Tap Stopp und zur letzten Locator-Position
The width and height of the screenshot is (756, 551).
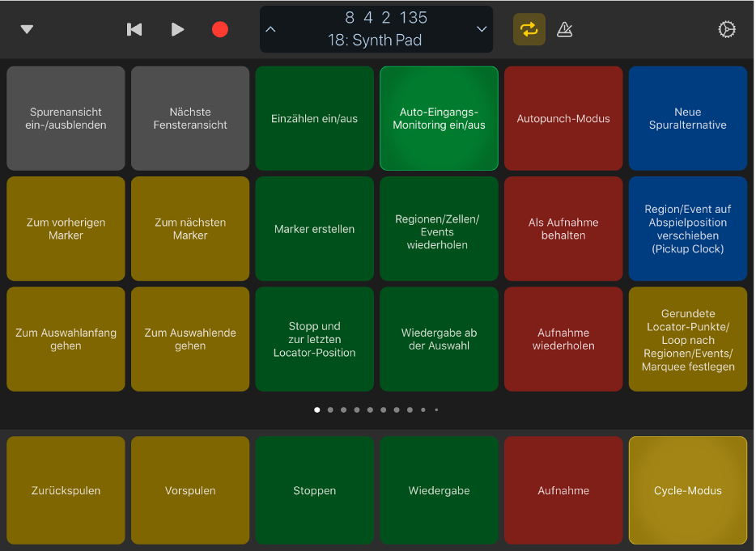coord(314,339)
